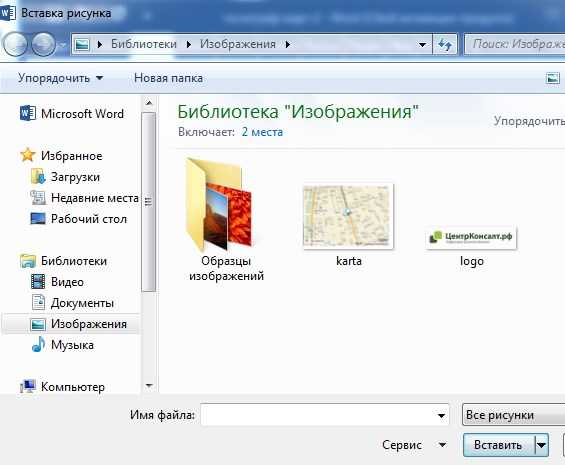
Task: Select Microsoft Word in the navigation pane
Action: 72,114
